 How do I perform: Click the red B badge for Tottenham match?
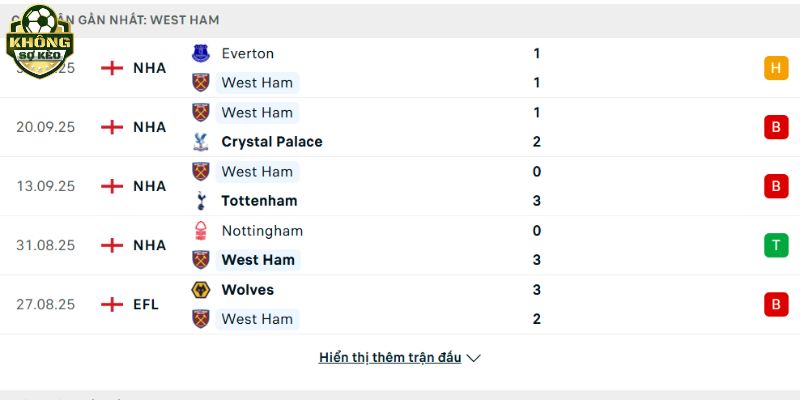[776, 186]
